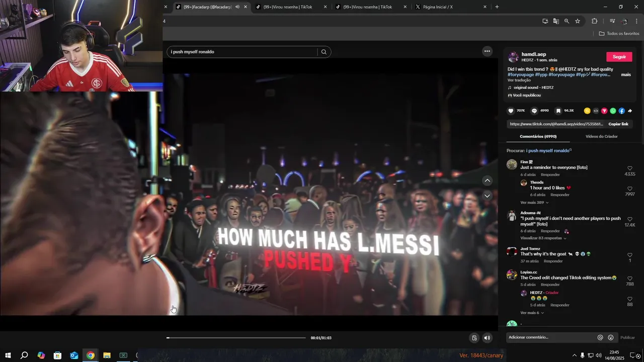Like Theods' reply with the heart

tap(629, 189)
